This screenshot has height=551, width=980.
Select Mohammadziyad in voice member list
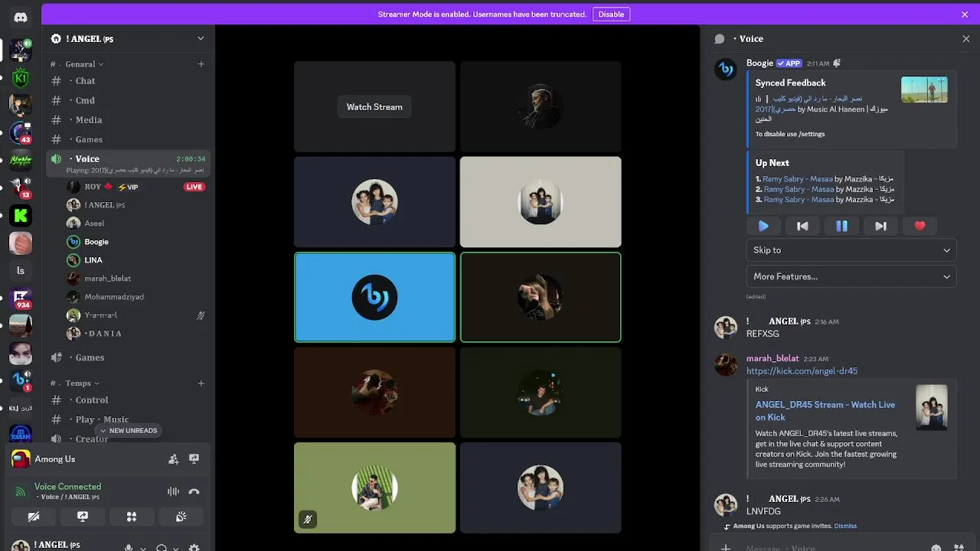pyautogui.click(x=136, y=297)
